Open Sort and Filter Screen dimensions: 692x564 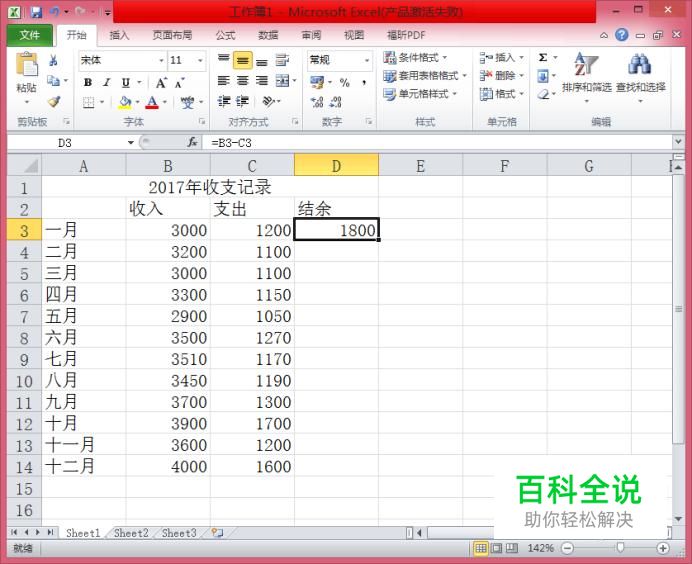coord(586,78)
